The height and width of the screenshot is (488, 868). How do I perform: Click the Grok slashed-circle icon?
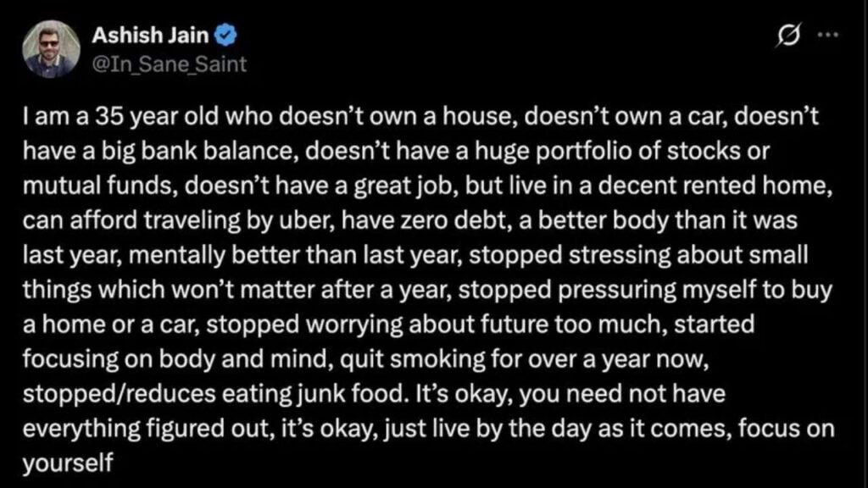[x=788, y=36]
